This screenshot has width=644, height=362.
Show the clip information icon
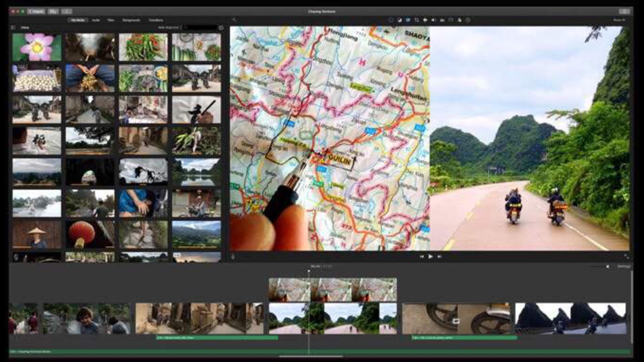[468, 20]
